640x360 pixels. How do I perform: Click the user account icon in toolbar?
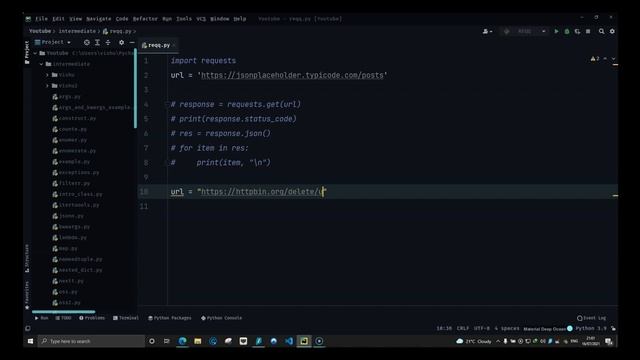pyautogui.click(x=487, y=31)
